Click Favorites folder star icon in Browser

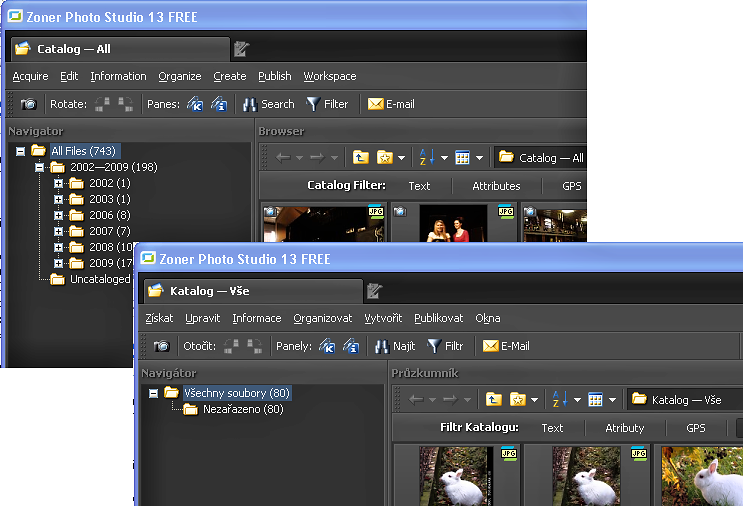[x=385, y=157]
